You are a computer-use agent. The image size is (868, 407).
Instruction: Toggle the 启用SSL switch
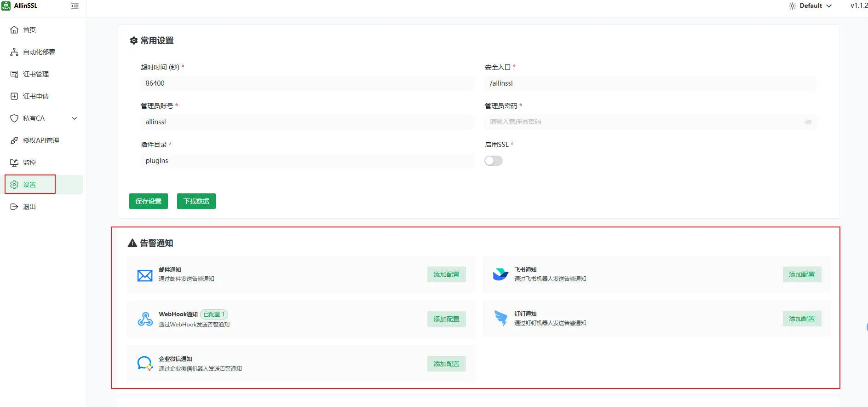tap(494, 161)
